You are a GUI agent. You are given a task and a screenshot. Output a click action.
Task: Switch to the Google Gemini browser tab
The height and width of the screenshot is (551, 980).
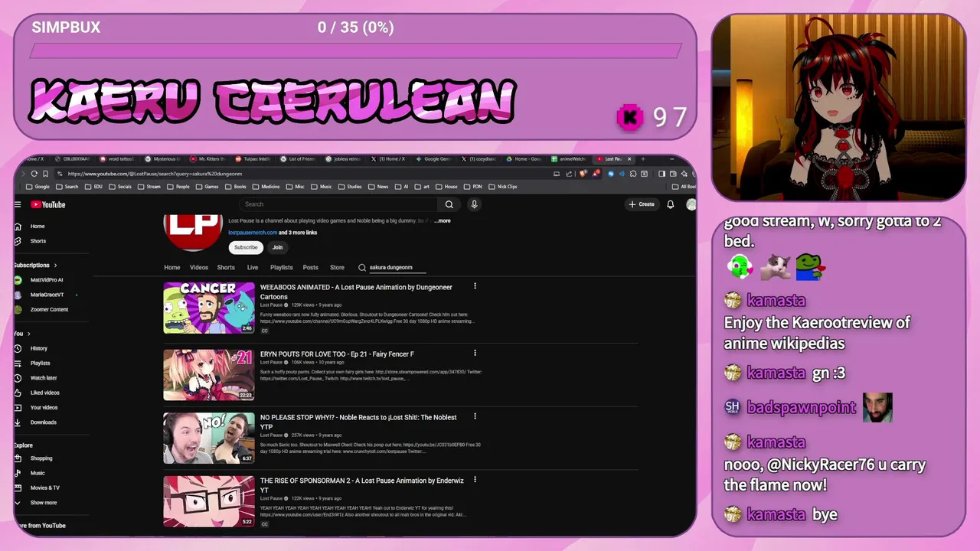pos(433,159)
